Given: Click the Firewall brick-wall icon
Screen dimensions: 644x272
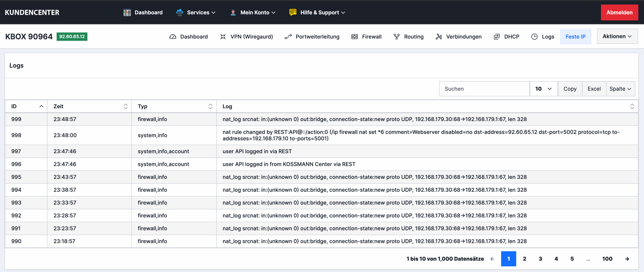Looking at the screenshot, I should pyautogui.click(x=354, y=37).
